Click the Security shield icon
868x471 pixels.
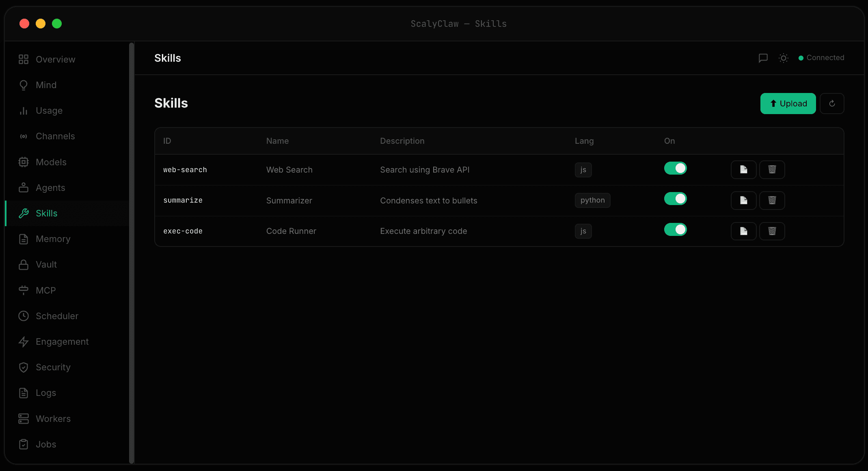(24, 367)
